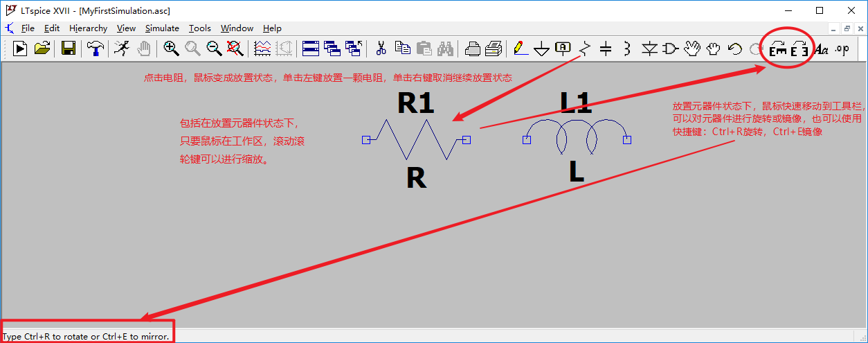868x343 pixels.
Task: Open the Tools menu
Action: [200, 28]
